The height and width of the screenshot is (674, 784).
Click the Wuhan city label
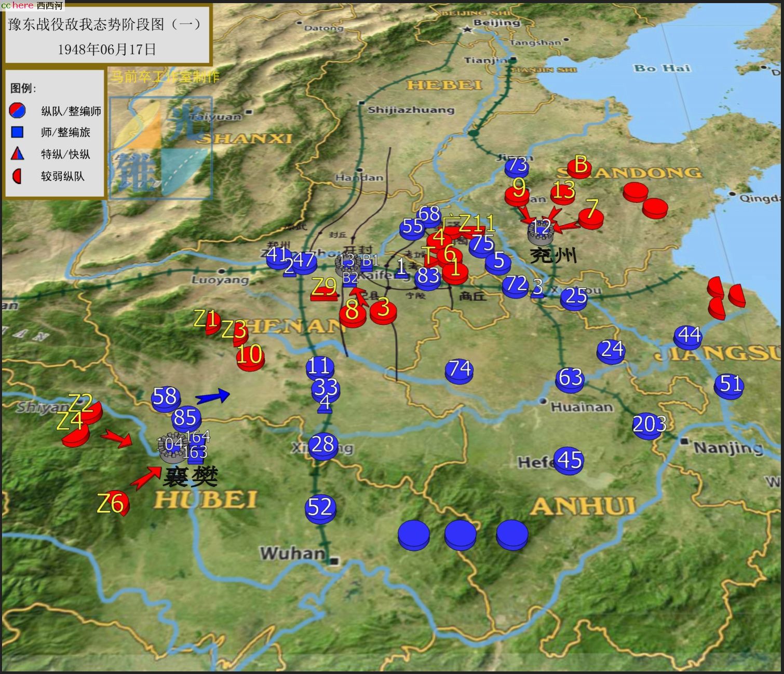[293, 554]
